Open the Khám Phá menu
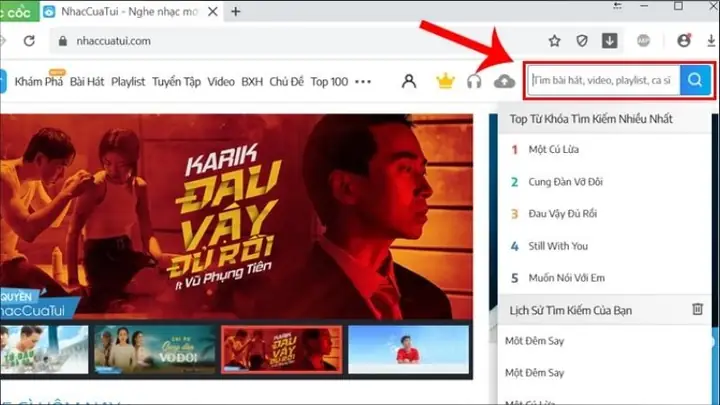The image size is (720, 405). (x=39, y=82)
